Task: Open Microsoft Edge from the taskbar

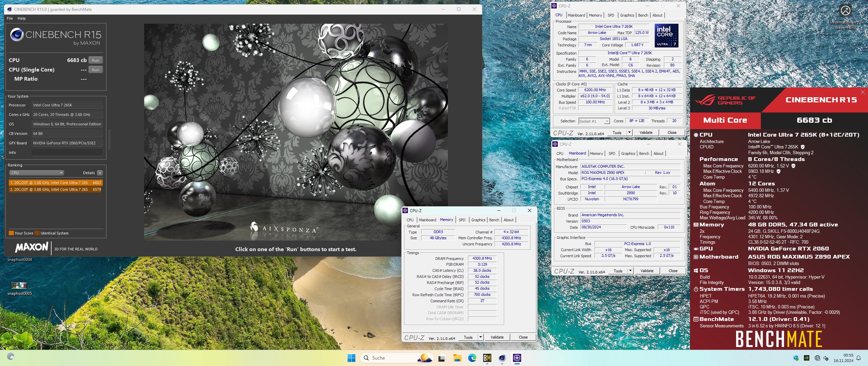Action: click(472, 358)
